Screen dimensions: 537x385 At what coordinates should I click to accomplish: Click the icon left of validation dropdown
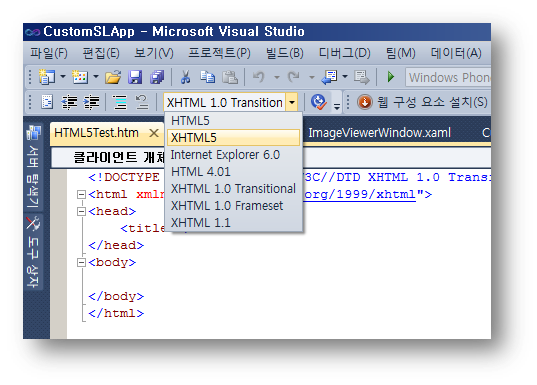(141, 102)
